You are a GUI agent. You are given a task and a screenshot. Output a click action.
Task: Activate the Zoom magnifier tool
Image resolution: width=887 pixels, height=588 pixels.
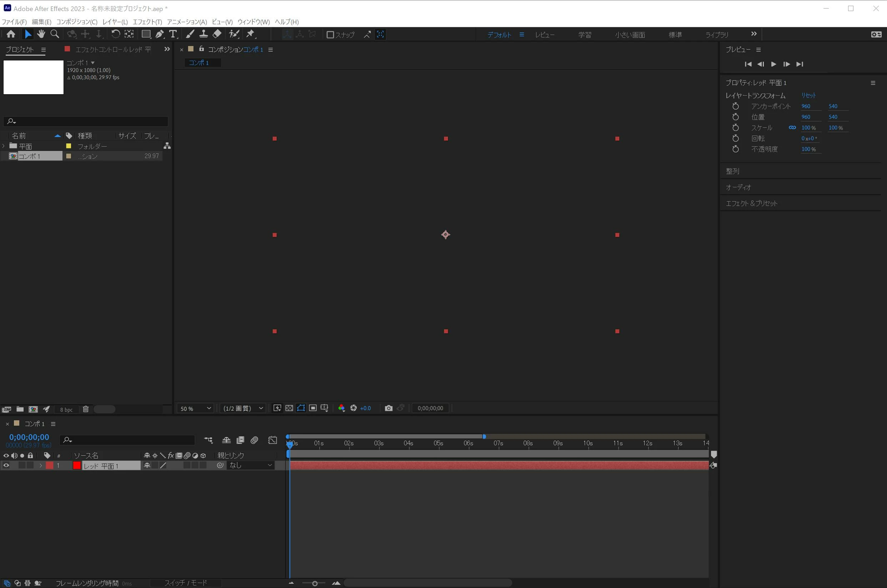pos(55,35)
